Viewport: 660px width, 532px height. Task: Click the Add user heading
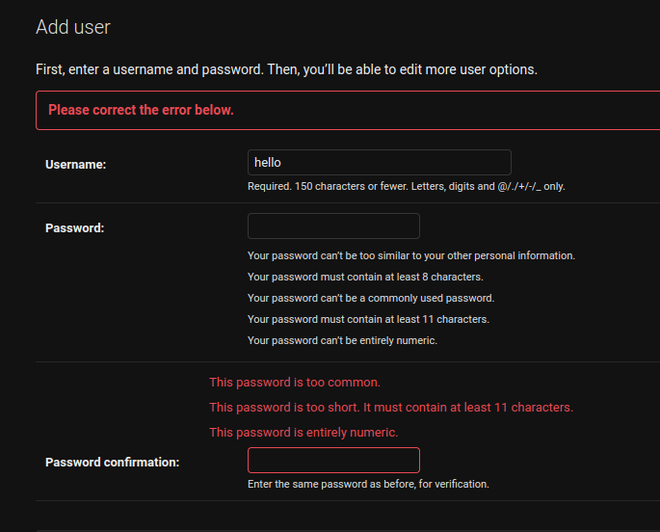73,27
